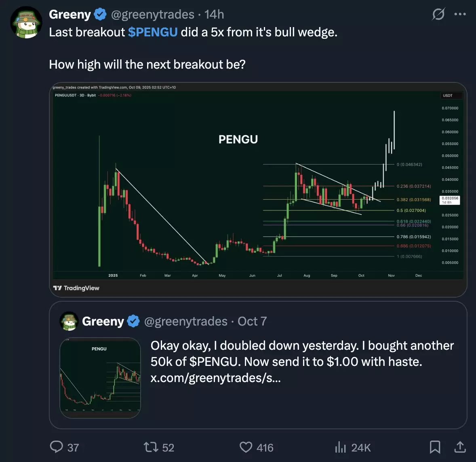Bookmark this post
This screenshot has height=462, width=476.
(x=435, y=447)
